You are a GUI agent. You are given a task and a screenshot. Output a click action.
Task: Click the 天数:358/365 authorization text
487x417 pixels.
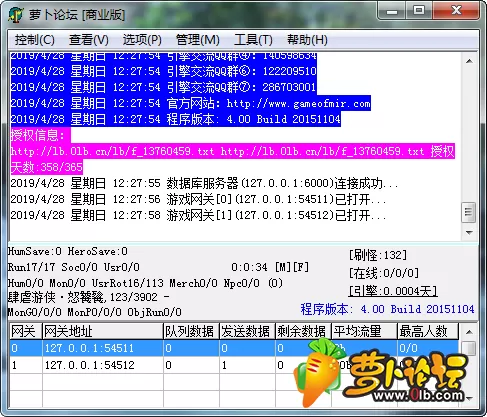[x=46, y=167]
